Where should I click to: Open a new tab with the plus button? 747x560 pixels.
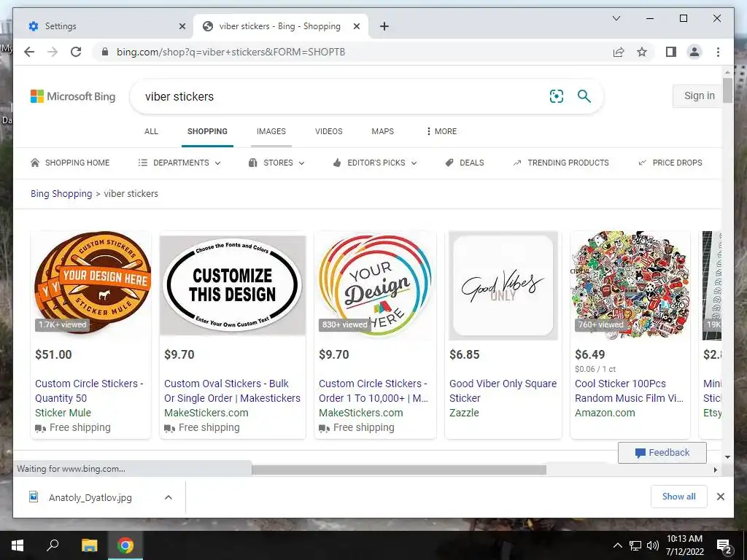pyautogui.click(x=384, y=26)
